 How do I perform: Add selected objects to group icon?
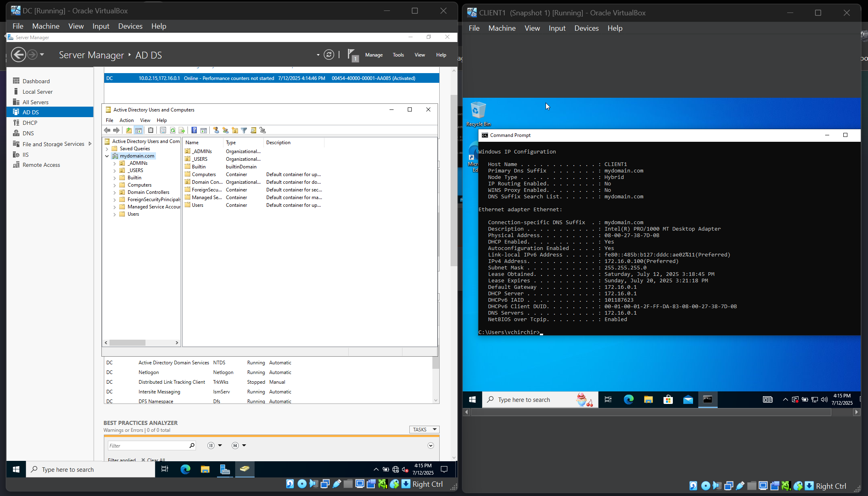(263, 130)
